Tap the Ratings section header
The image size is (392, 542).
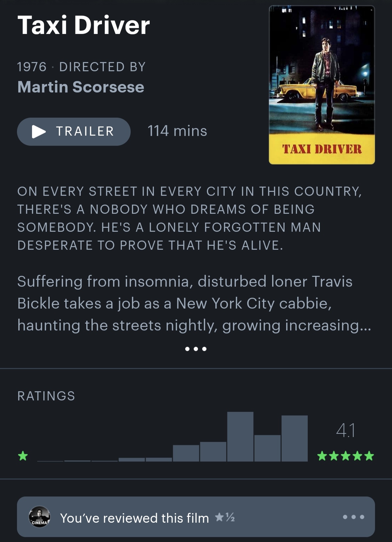pos(46,396)
